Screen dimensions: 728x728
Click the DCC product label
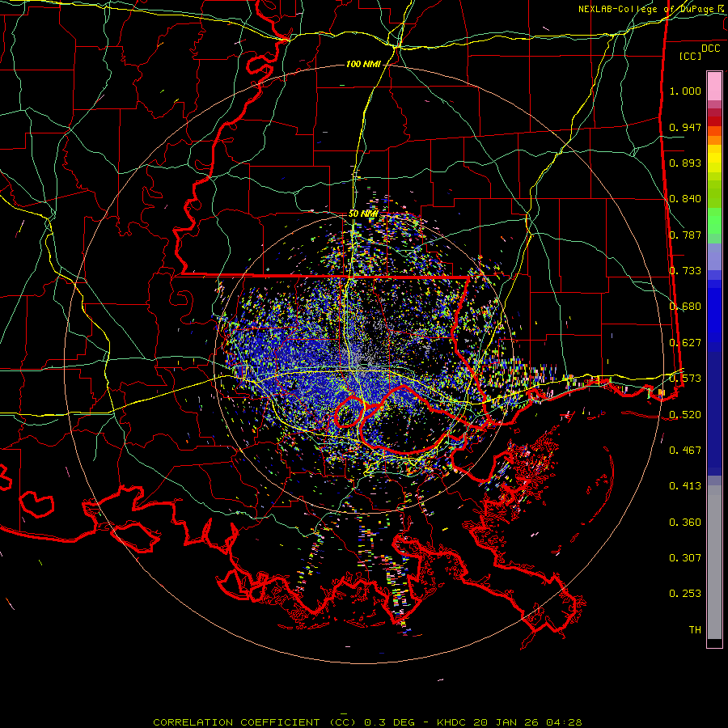pos(710,49)
